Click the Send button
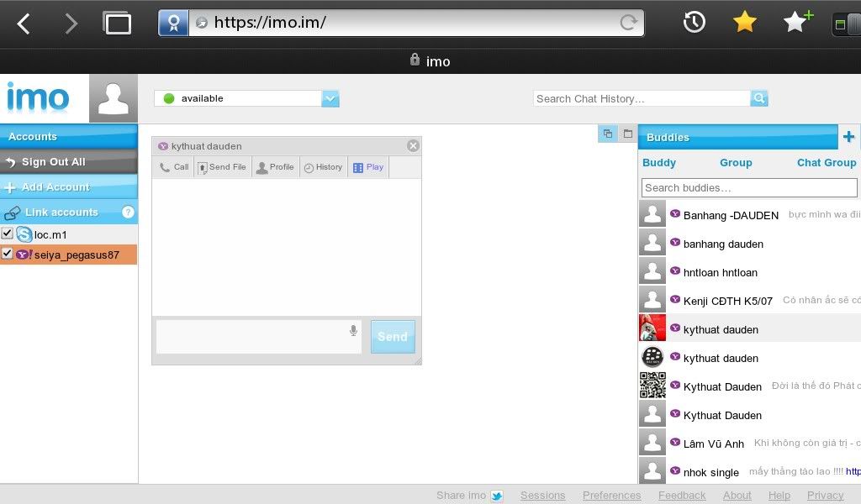Viewport: 861px width, 504px height. 393,337
